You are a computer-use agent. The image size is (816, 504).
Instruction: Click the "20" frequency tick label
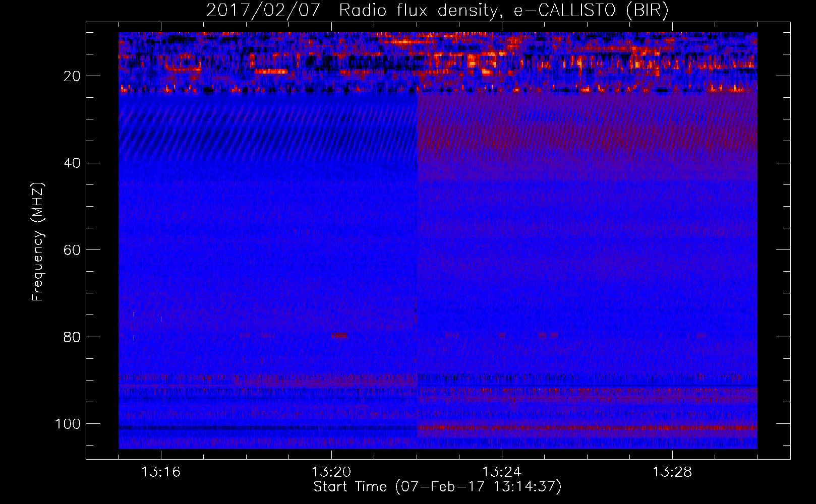pyautogui.click(x=73, y=76)
